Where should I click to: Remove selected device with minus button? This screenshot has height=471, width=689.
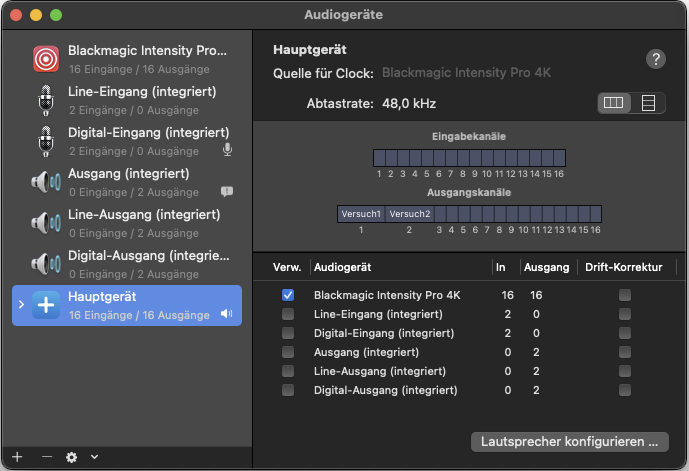tap(47, 457)
